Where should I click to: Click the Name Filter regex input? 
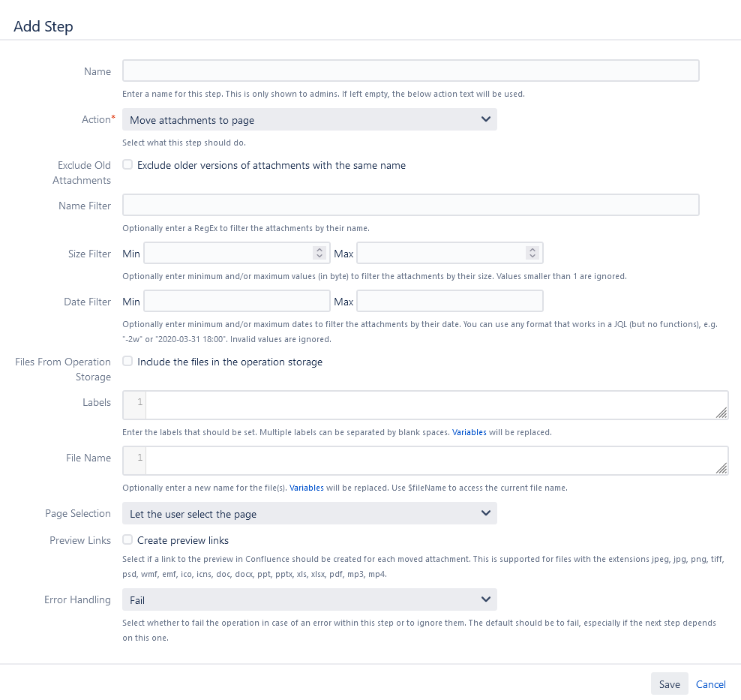[410, 206]
